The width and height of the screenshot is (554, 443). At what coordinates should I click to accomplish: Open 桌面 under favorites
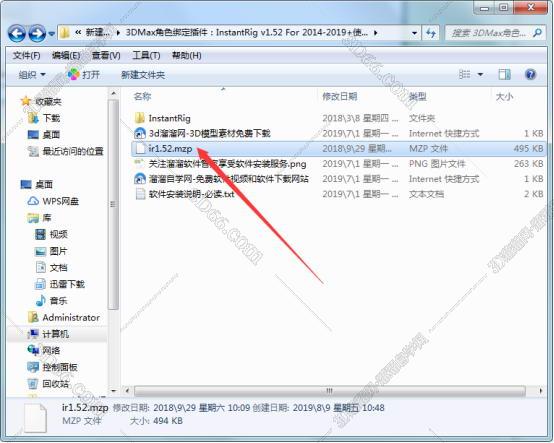(x=44, y=135)
